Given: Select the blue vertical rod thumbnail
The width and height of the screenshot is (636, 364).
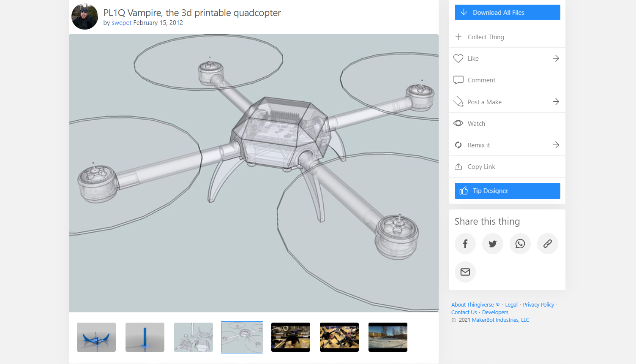Looking at the screenshot, I should [145, 337].
